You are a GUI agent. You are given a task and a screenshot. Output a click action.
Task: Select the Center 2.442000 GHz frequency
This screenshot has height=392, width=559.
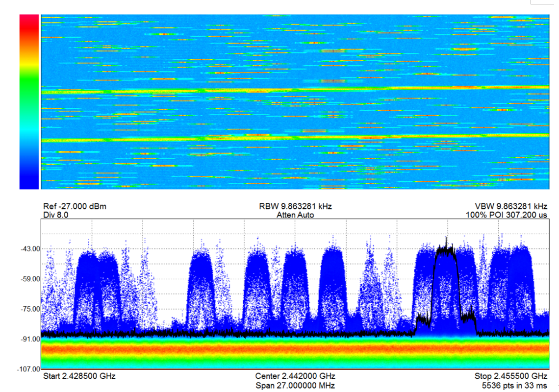click(295, 376)
